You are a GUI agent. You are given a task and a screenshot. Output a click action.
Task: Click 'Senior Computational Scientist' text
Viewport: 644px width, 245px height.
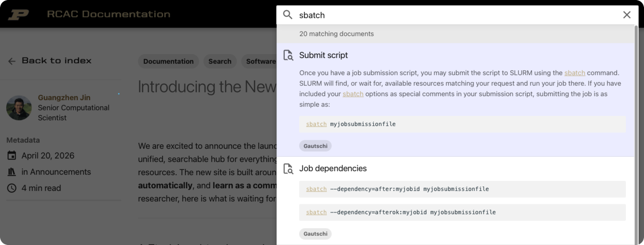[x=74, y=113]
